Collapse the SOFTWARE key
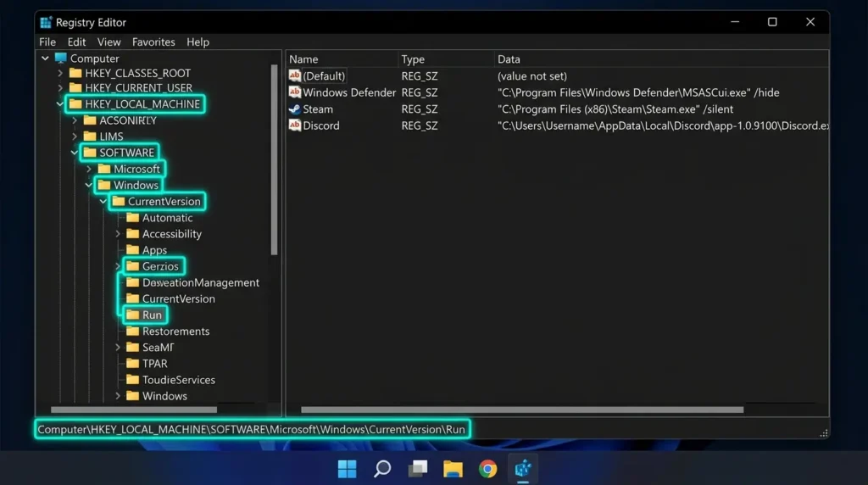Screen dimensions: 868x485 click(75, 153)
